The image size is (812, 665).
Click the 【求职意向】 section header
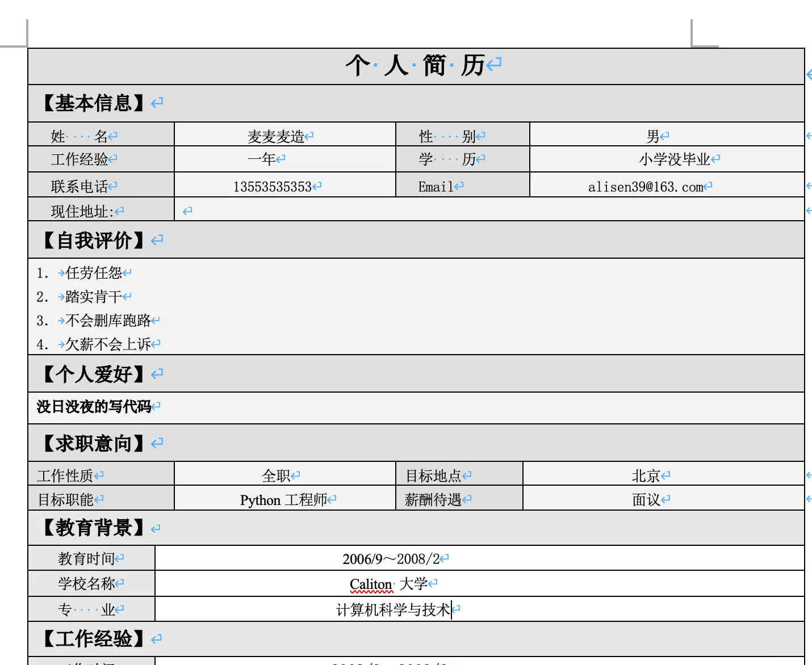[94, 443]
